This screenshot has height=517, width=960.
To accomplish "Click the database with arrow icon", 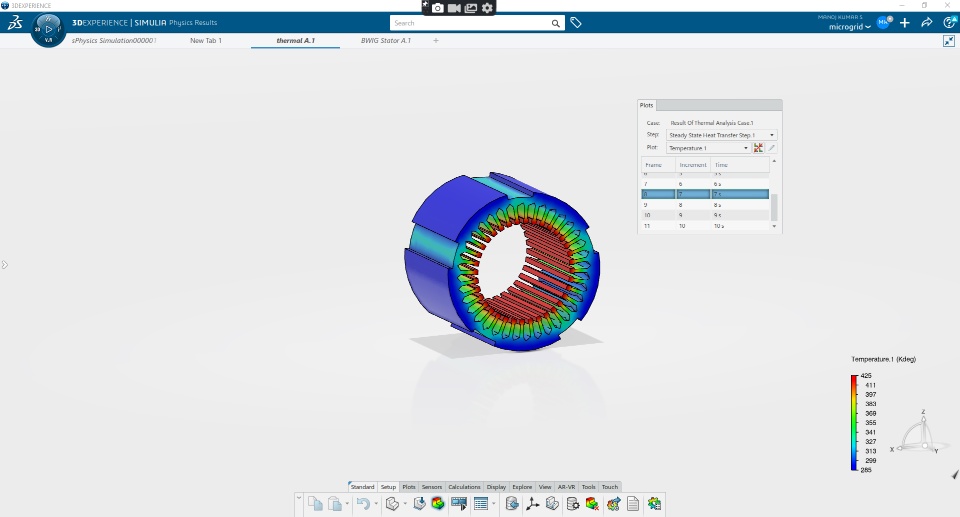I will coord(512,504).
